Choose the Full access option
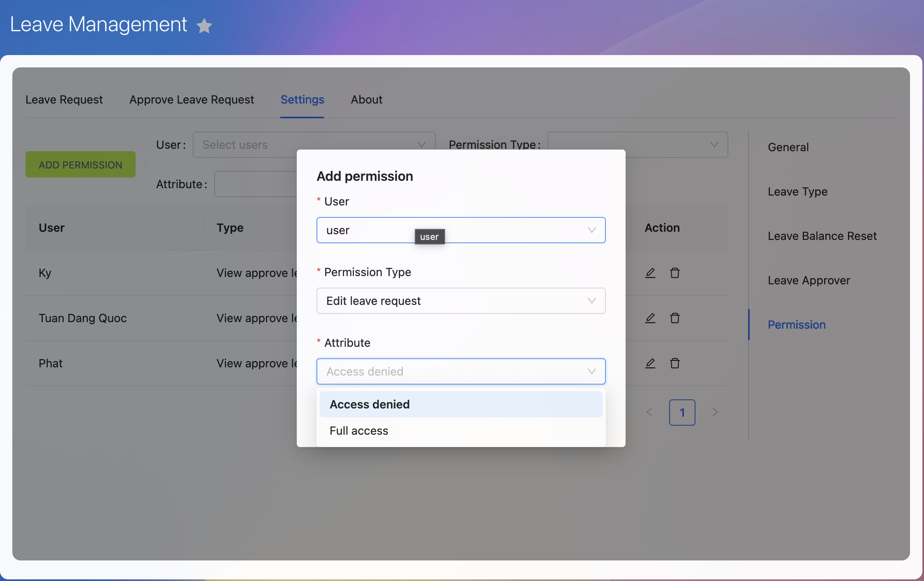The image size is (924, 581). [x=359, y=431]
